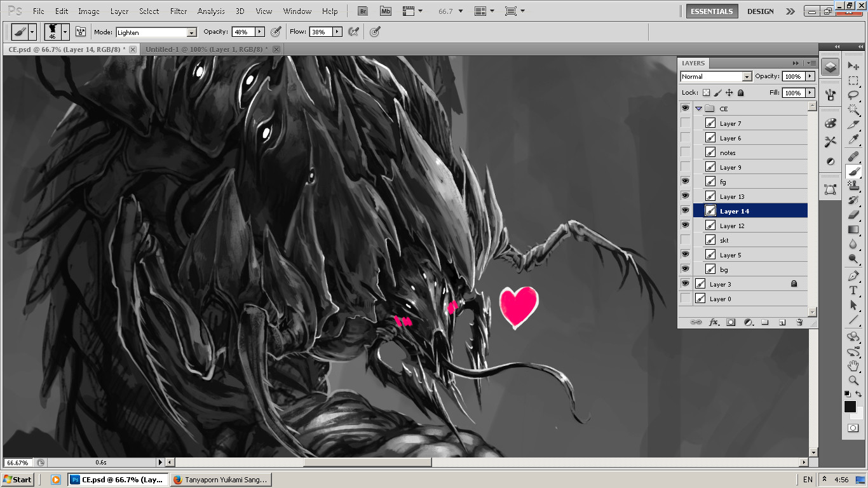Hide Layer 14 eye icon
Viewport: 868px width, 488px height.
[x=685, y=211]
